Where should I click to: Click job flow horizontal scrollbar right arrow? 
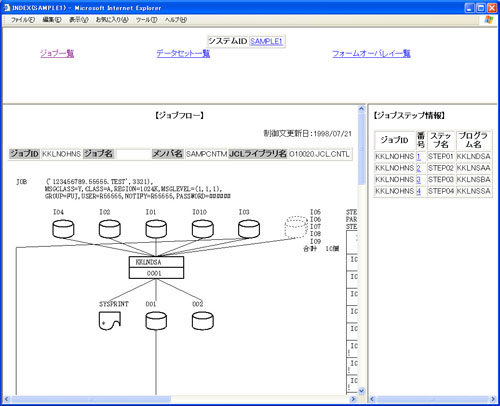pos(353,399)
